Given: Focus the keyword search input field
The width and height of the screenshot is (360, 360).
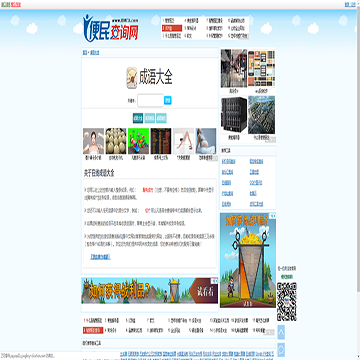Looking at the screenshot, I should [150, 100].
